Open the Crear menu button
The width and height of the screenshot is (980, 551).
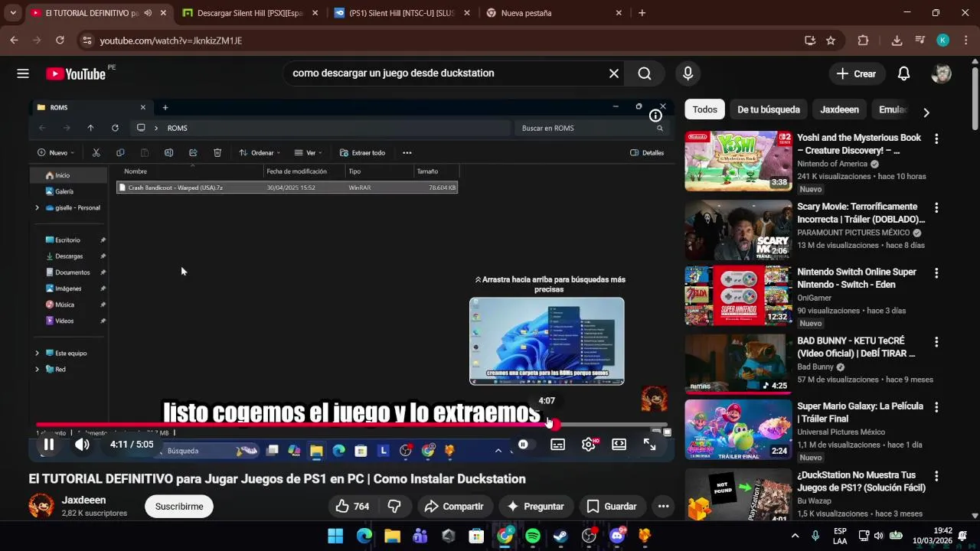tap(856, 73)
